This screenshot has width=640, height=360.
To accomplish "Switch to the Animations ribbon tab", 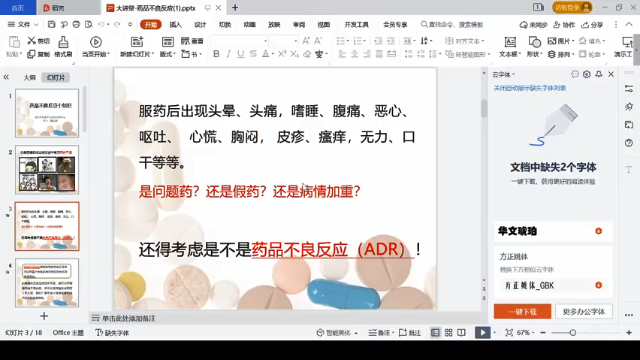I will coord(249,24).
